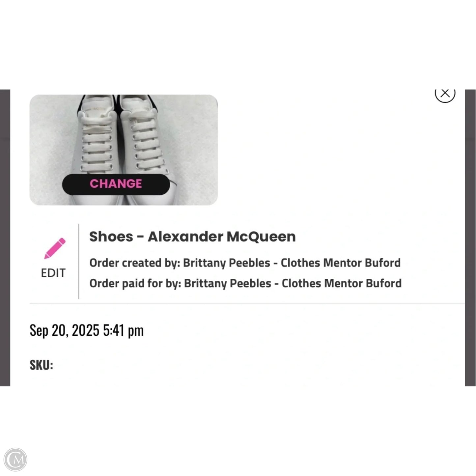
Task: Click the Order paid for by line
Action: tap(245, 283)
